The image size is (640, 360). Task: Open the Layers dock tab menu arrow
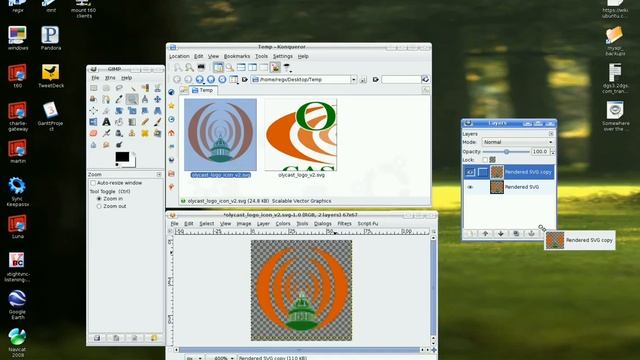[x=551, y=133]
